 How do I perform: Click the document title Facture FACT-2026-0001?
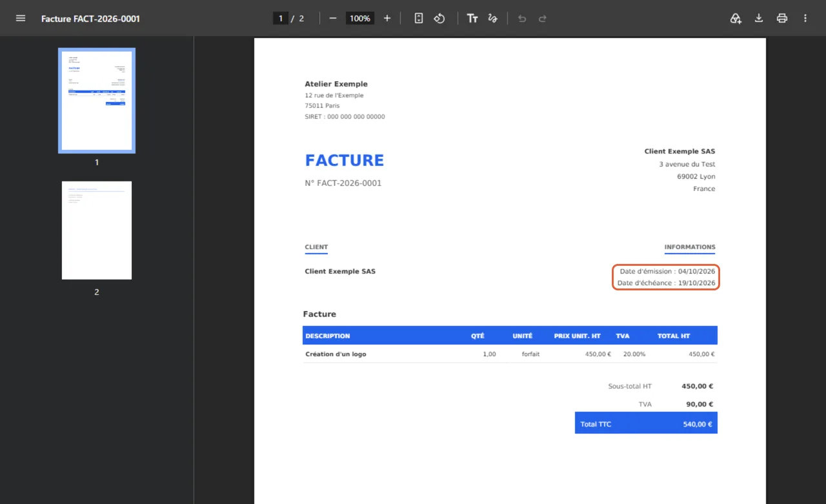point(90,19)
